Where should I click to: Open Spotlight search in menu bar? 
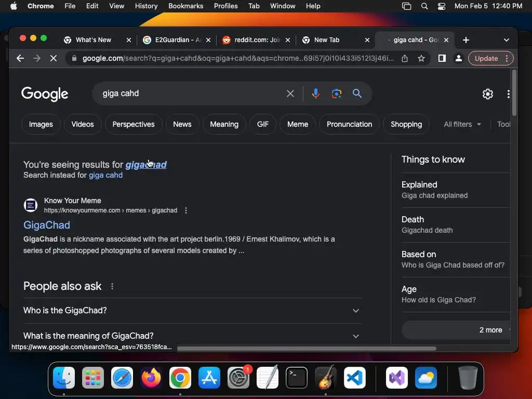pyautogui.click(x=424, y=6)
